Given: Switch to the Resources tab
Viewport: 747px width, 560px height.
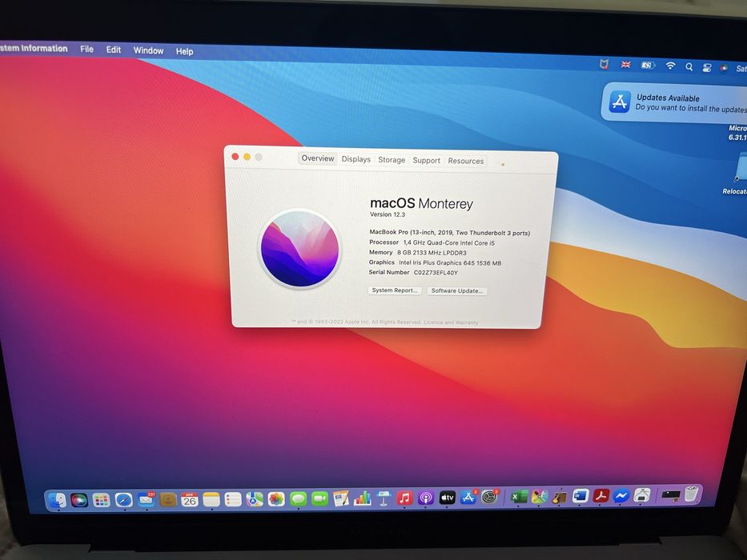Looking at the screenshot, I should [x=465, y=161].
